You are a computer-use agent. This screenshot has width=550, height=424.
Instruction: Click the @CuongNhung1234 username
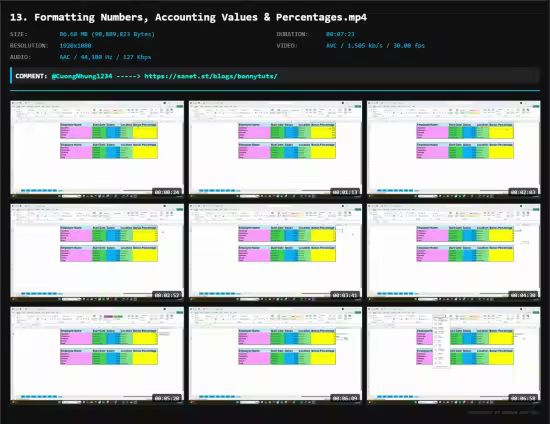(x=82, y=76)
